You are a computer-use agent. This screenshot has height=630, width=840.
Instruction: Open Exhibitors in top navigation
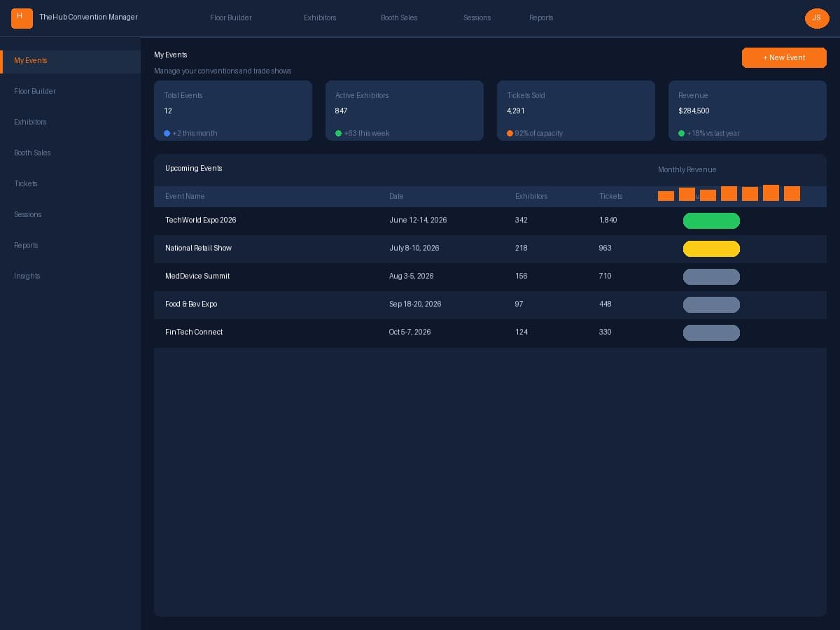pyautogui.click(x=320, y=17)
